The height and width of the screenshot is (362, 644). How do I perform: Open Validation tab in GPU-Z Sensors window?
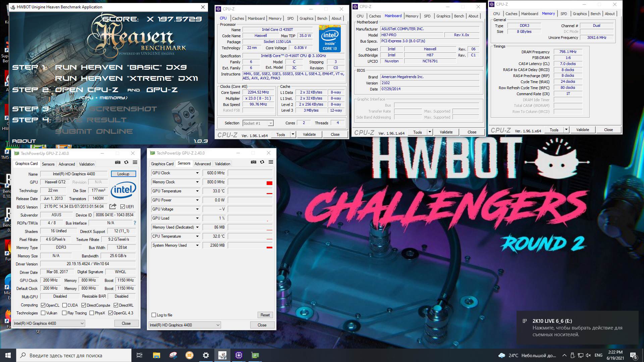(x=222, y=164)
